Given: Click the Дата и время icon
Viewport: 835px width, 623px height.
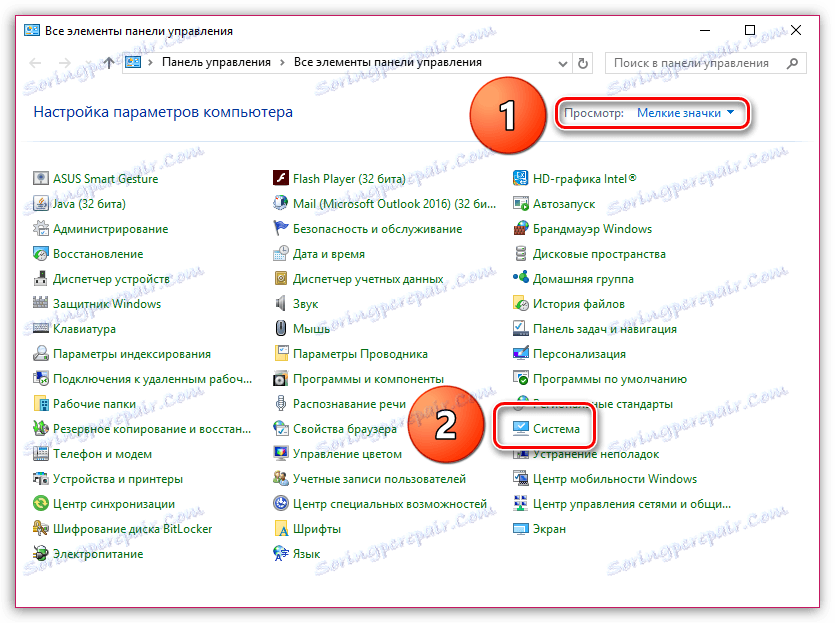Looking at the screenshot, I should 281,253.
